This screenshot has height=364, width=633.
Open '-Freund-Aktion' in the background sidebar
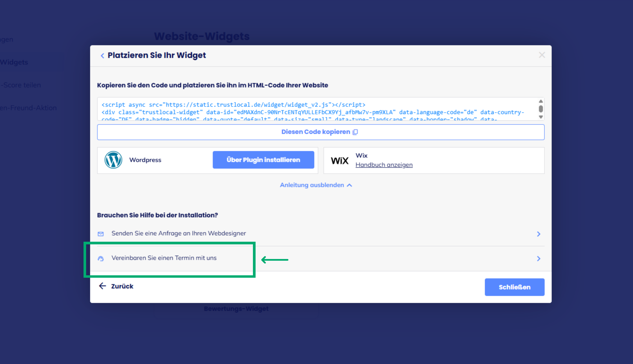tap(28, 108)
